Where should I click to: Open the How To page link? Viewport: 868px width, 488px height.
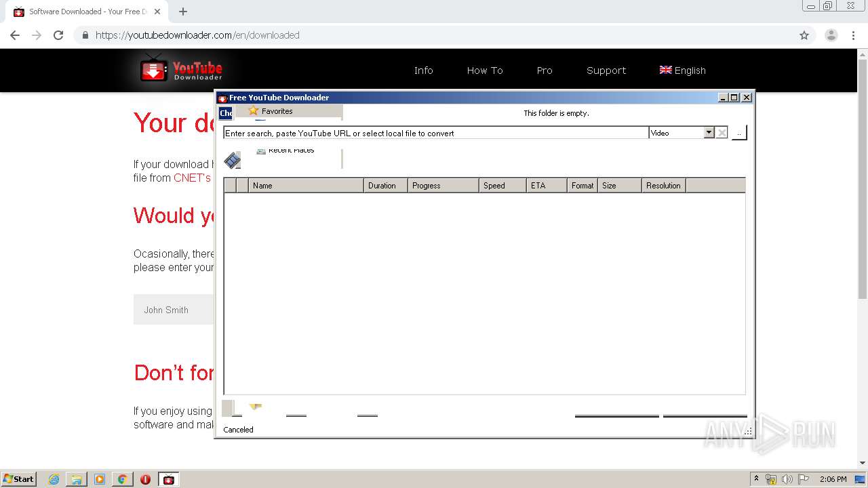pyautogui.click(x=485, y=70)
